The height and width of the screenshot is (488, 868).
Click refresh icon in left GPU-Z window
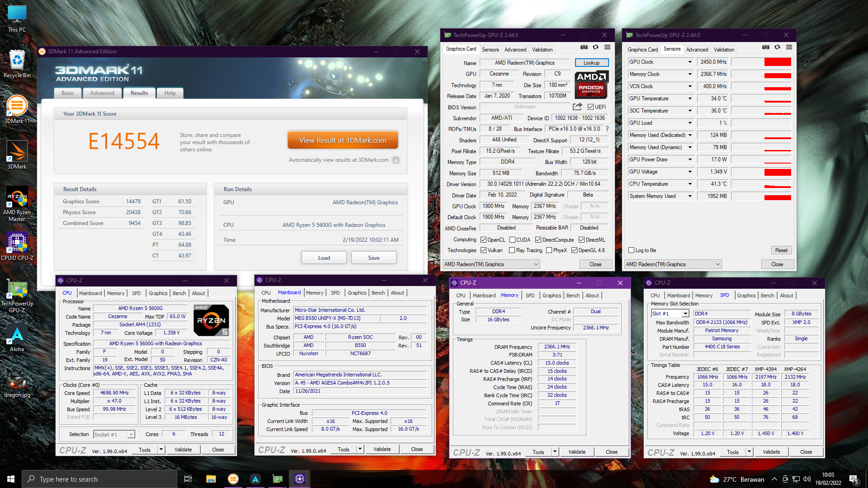tap(596, 47)
